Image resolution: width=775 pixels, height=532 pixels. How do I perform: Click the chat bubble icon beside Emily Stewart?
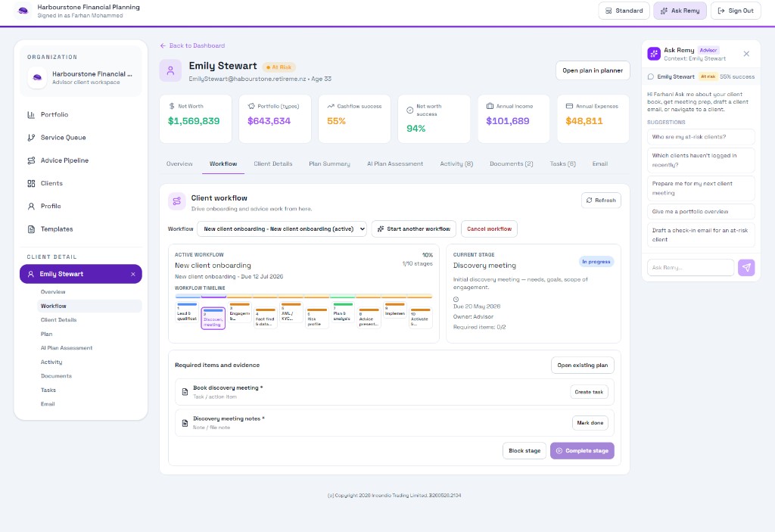tap(650, 76)
